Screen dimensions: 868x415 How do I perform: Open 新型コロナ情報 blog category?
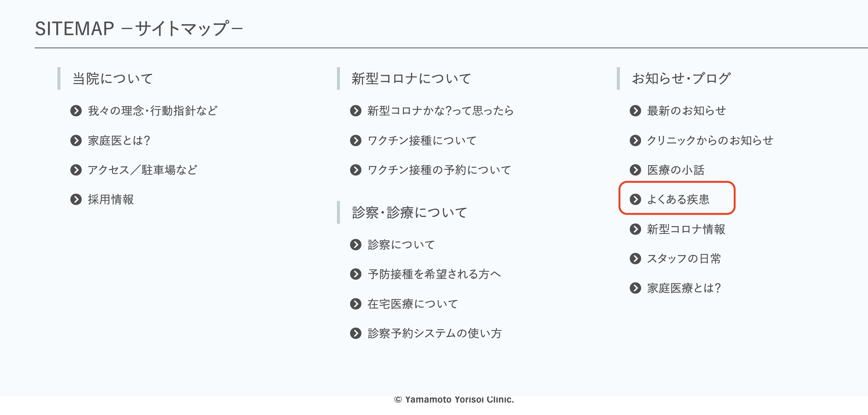pos(686,229)
